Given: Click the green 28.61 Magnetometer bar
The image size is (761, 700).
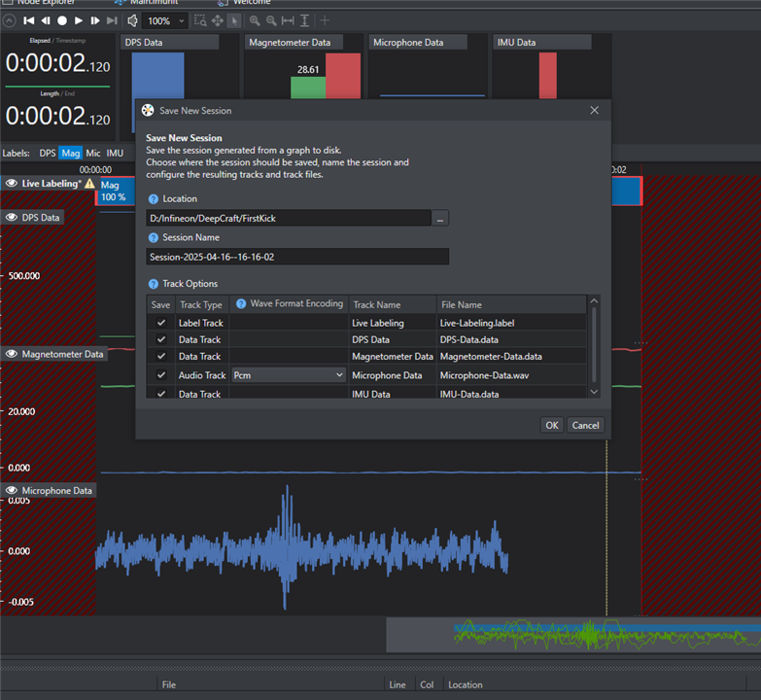Looking at the screenshot, I should (x=308, y=87).
